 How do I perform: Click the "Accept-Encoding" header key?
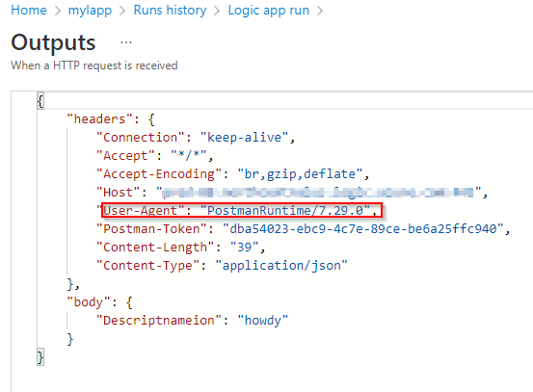click(159, 174)
